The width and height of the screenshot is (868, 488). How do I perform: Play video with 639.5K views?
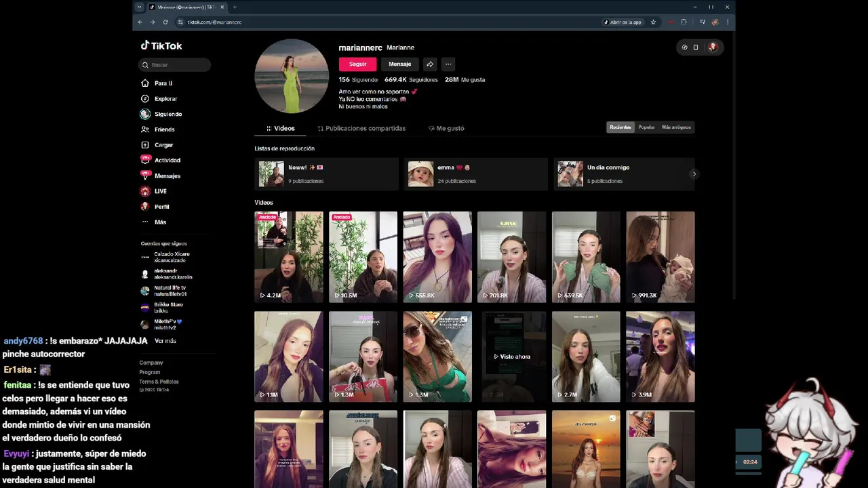click(586, 257)
